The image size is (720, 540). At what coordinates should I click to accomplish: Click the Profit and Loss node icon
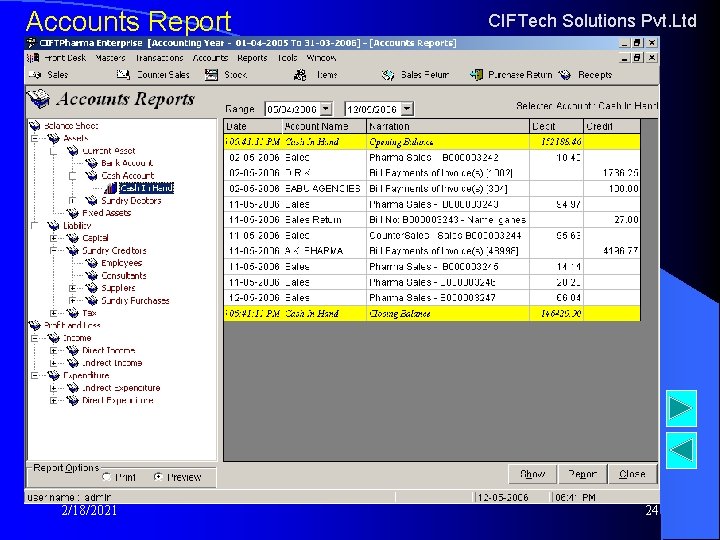tap(35, 326)
